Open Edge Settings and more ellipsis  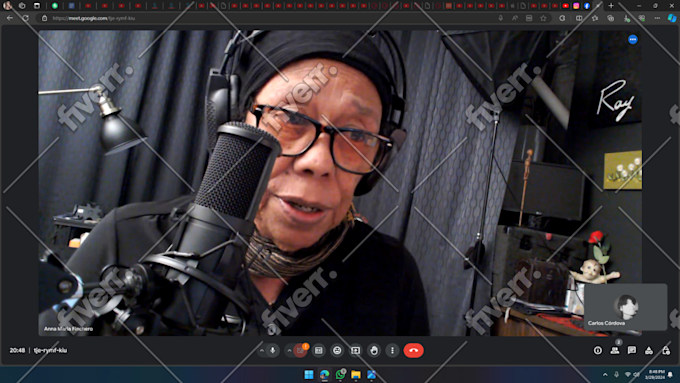coord(657,18)
